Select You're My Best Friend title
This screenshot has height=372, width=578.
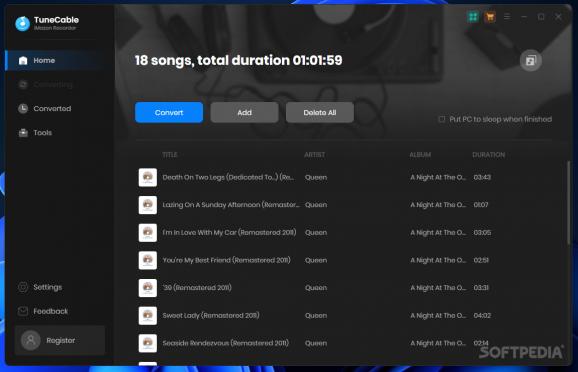pyautogui.click(x=226, y=260)
